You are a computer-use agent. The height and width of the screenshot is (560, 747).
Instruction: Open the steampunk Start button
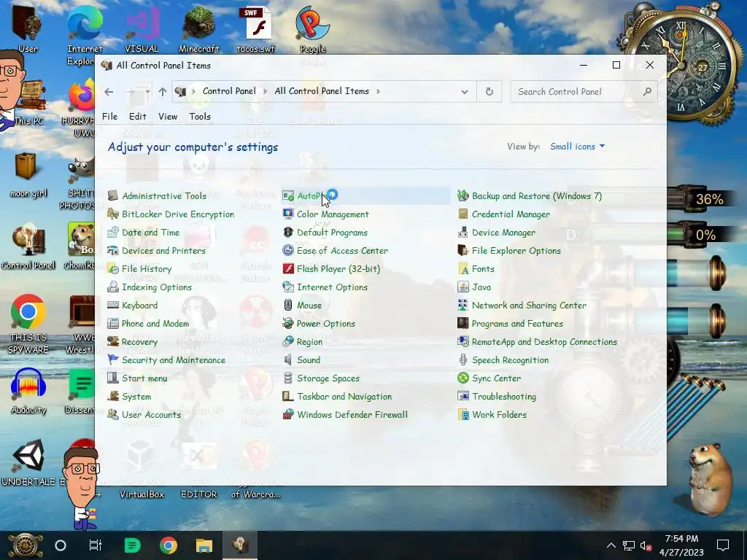click(x=26, y=545)
